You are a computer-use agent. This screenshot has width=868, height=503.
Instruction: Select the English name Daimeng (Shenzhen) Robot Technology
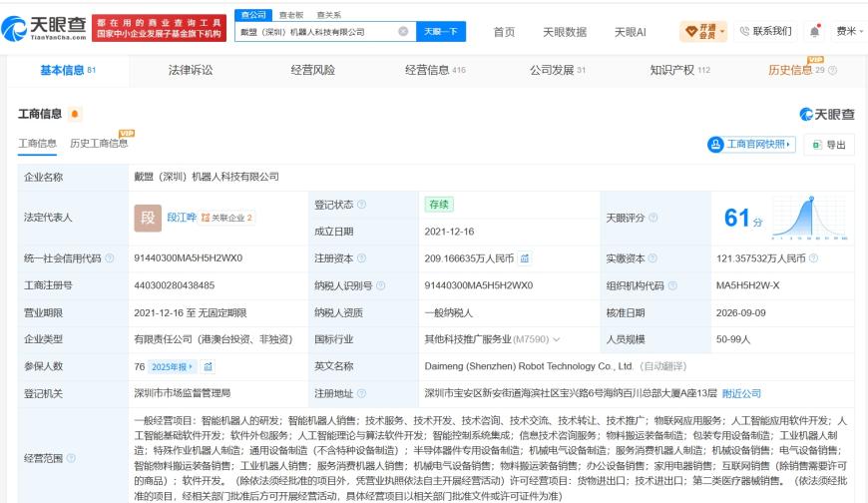529,366
